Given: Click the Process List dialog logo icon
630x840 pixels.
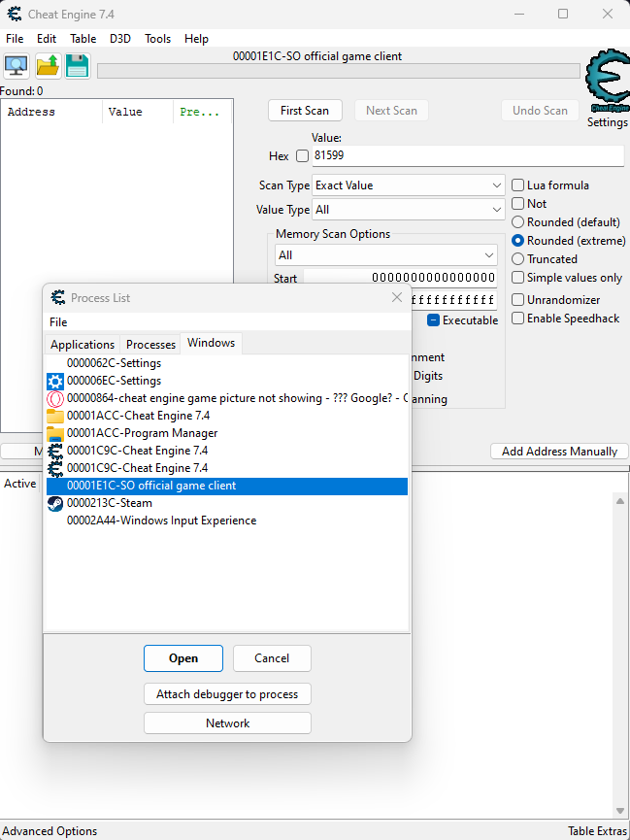Looking at the screenshot, I should (x=58, y=297).
